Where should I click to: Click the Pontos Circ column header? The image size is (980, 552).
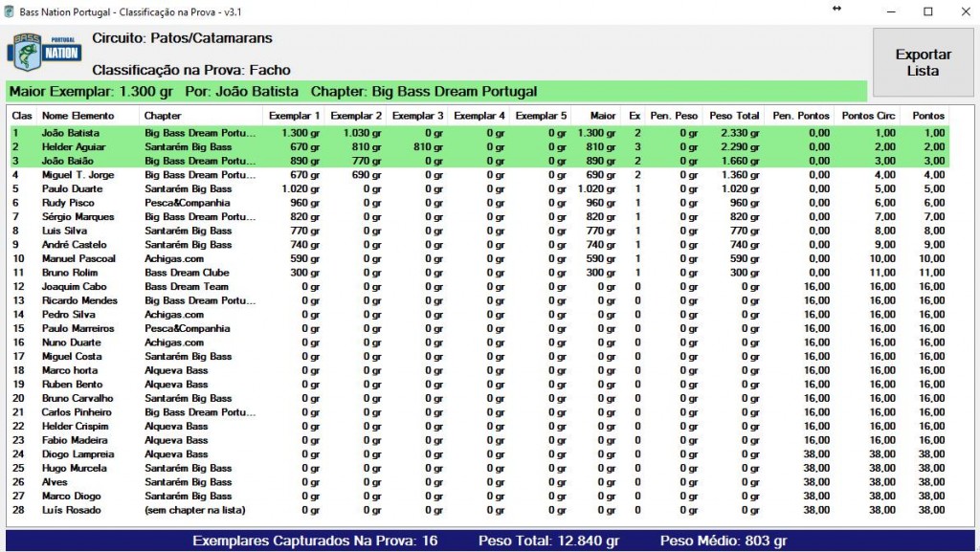(x=867, y=116)
